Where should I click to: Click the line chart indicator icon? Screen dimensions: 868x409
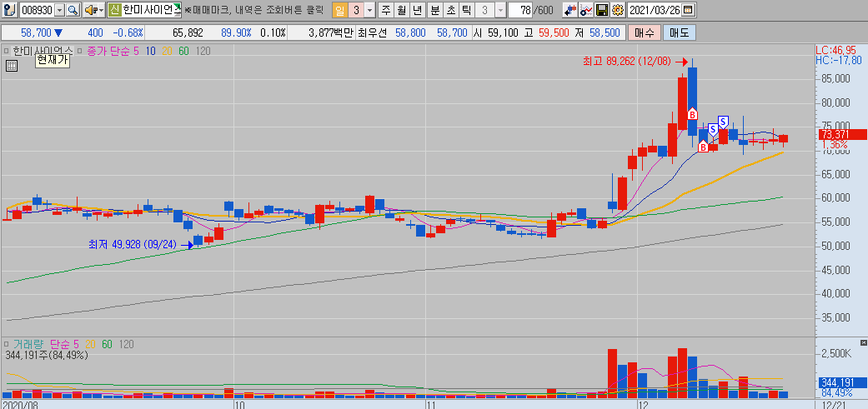click(x=586, y=10)
